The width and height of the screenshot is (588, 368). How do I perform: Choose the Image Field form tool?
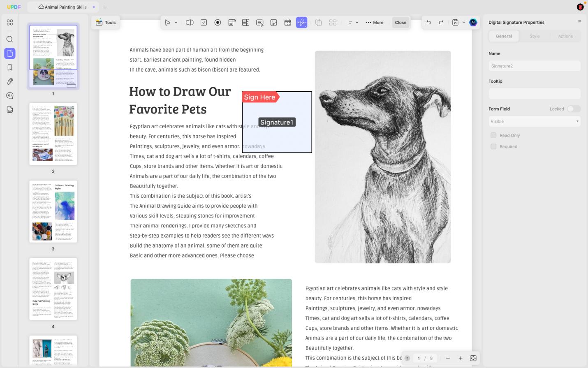(273, 23)
